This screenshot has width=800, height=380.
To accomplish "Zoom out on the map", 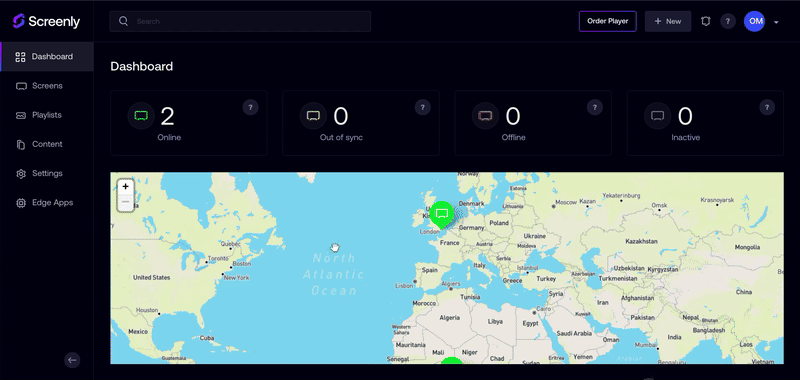I will (126, 202).
